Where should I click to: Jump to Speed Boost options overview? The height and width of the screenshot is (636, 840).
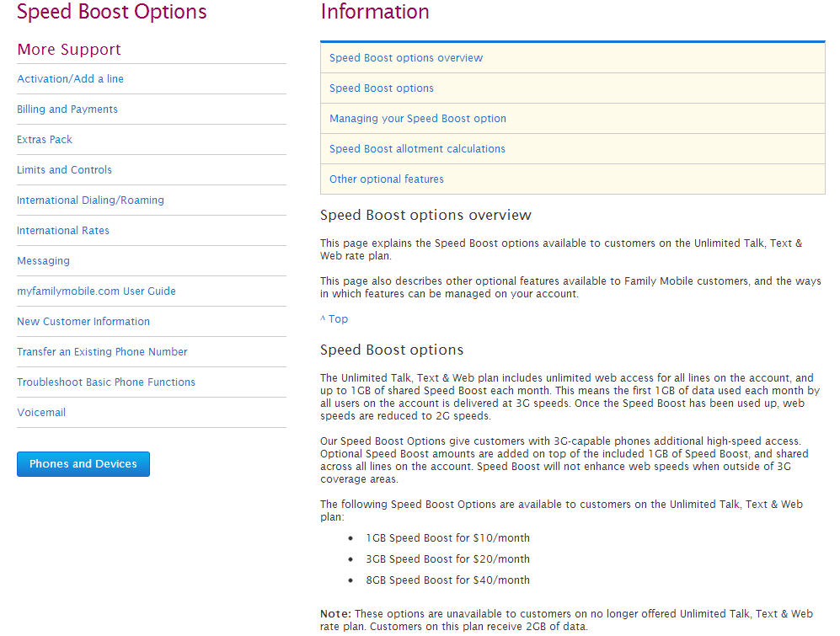[x=406, y=58]
